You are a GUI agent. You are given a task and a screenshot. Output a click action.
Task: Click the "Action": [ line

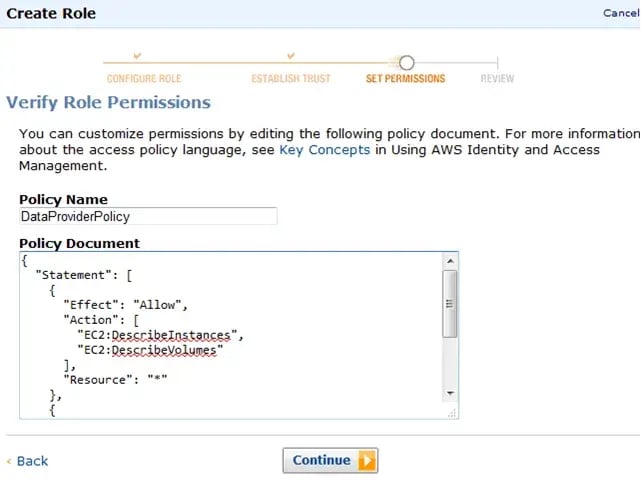tap(101, 320)
